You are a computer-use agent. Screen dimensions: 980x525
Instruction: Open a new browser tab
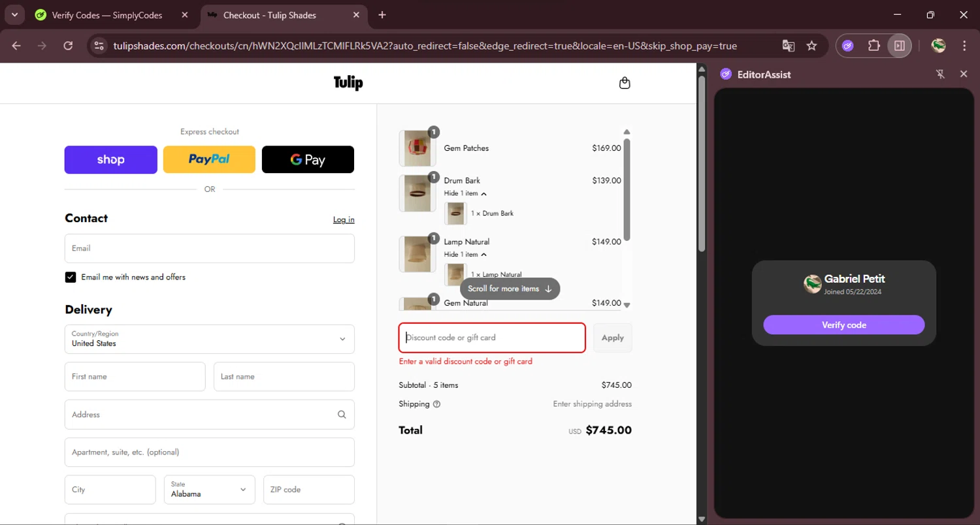[x=382, y=15]
